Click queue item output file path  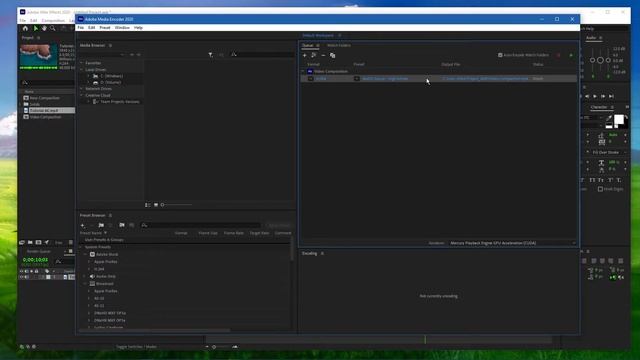pos(485,78)
